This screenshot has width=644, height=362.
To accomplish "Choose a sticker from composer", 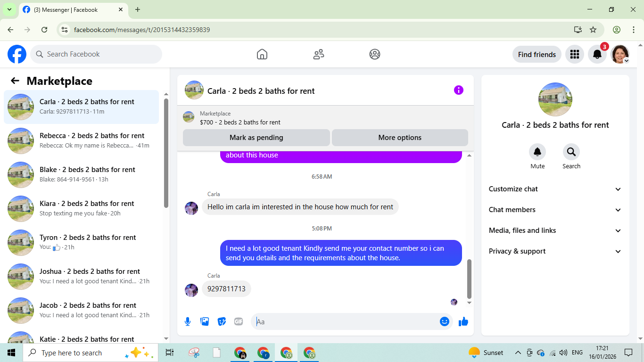I will (x=222, y=321).
